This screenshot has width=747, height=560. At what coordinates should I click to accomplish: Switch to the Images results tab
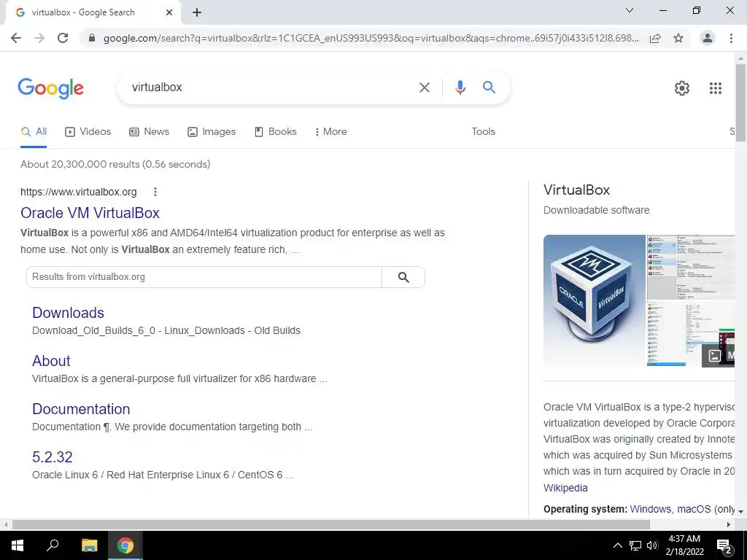pos(212,132)
